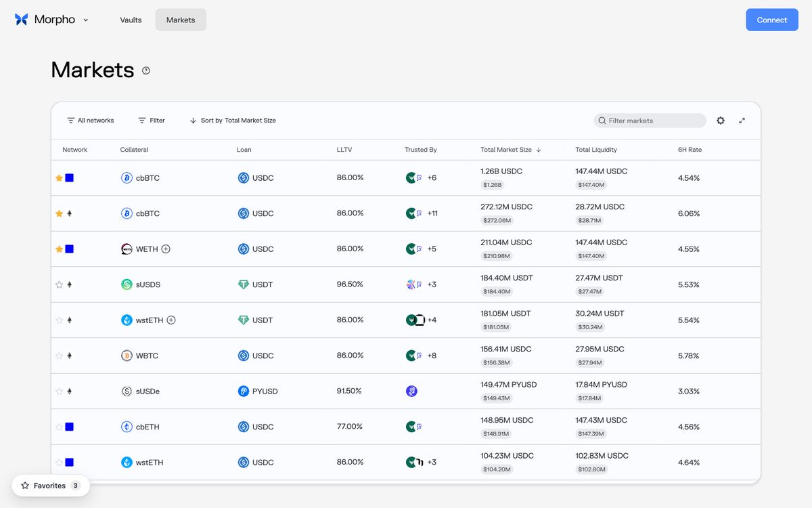Click the cbETH token icon
Image resolution: width=812 pixels, height=508 pixels.
pyautogui.click(x=127, y=427)
